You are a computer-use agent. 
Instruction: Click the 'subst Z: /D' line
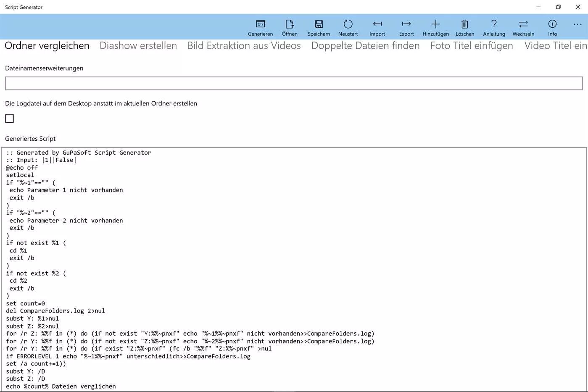[x=26, y=379]
